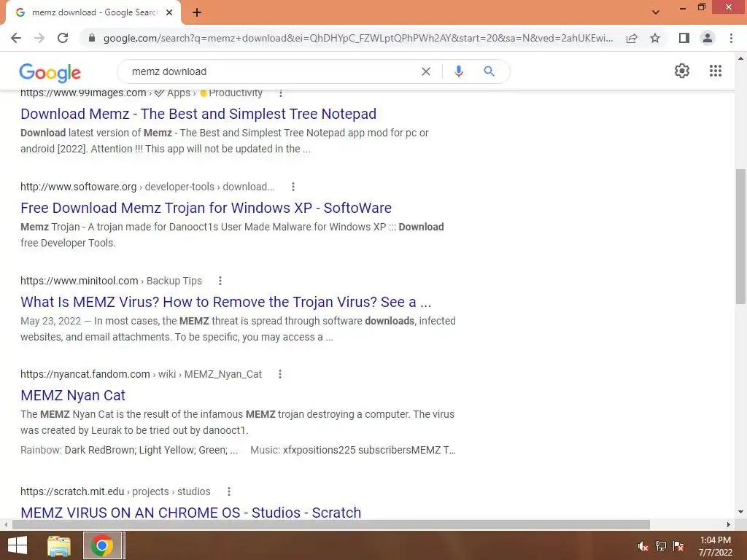Open more options for softoware.org result
The height and width of the screenshot is (560, 747).
(x=293, y=187)
